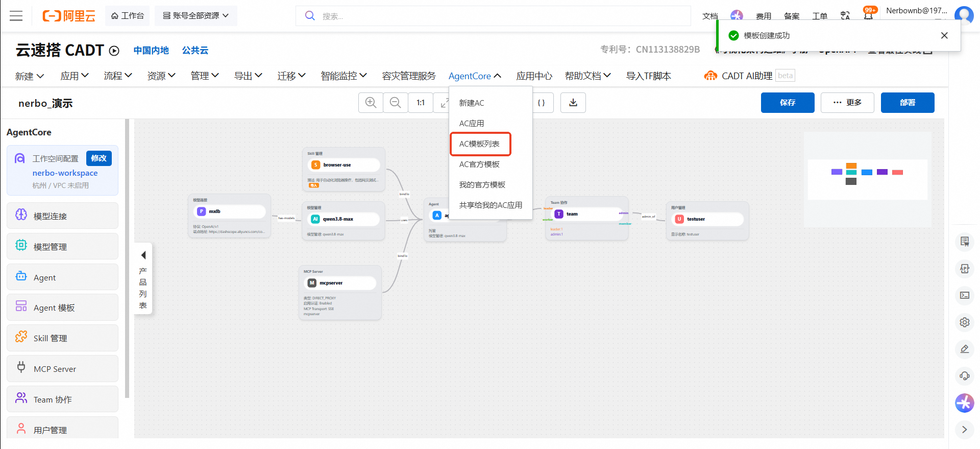Open the API icon in right rail
The height and width of the screenshot is (449, 980).
(x=965, y=269)
